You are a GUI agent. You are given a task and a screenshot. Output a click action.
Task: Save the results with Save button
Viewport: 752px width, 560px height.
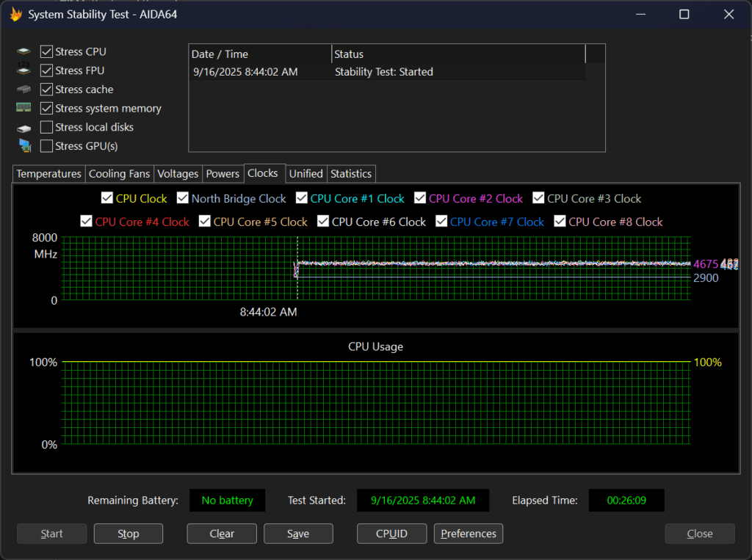pos(298,534)
